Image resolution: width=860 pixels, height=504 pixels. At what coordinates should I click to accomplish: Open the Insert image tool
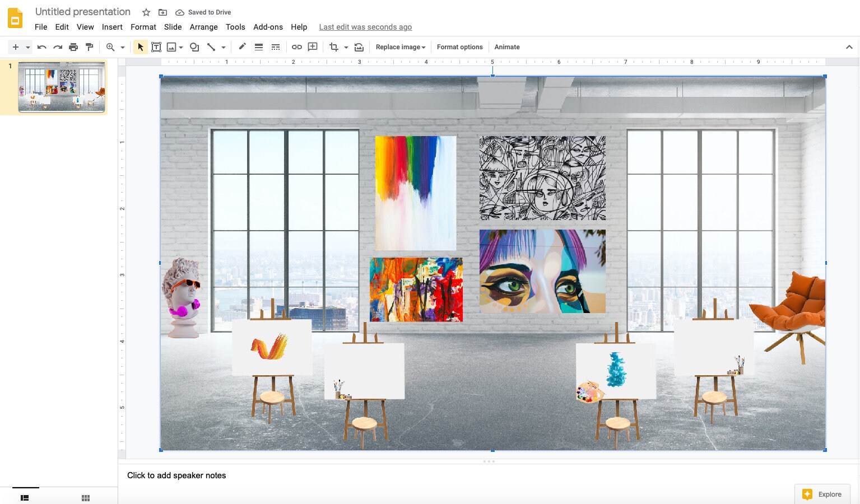(x=171, y=47)
